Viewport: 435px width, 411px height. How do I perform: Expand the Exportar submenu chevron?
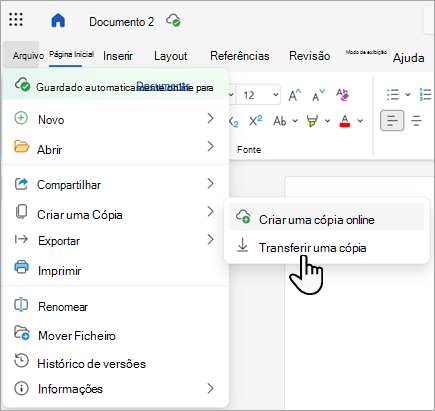point(210,239)
